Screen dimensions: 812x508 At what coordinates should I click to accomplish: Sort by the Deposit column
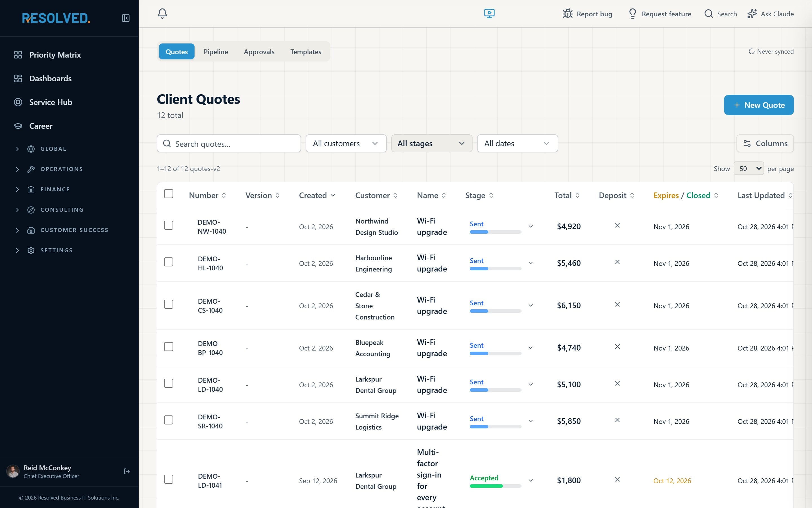coord(616,196)
